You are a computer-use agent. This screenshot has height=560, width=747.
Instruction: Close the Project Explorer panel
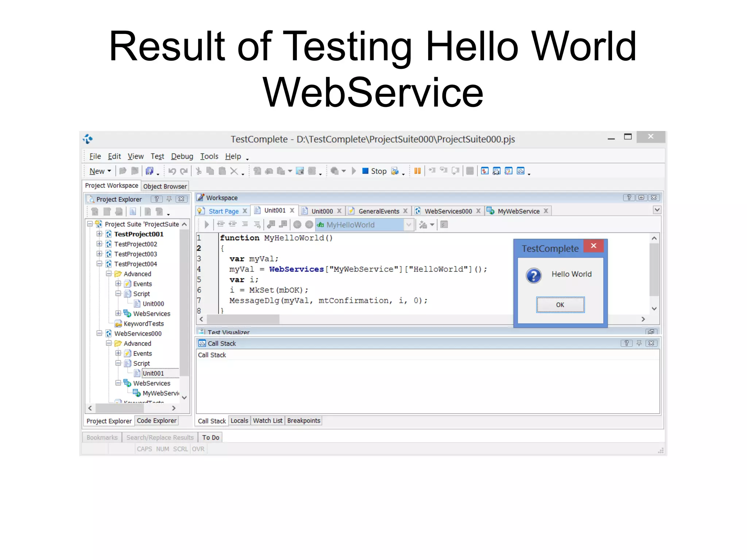[x=181, y=199]
